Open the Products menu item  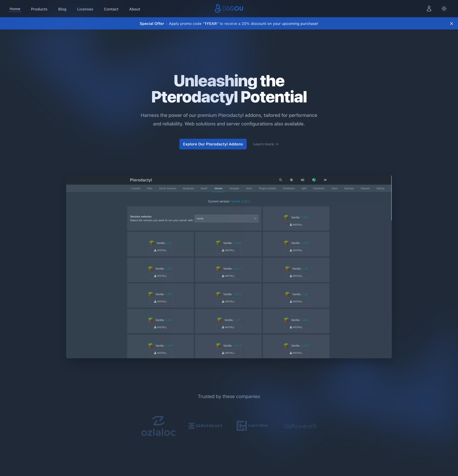pyautogui.click(x=39, y=9)
